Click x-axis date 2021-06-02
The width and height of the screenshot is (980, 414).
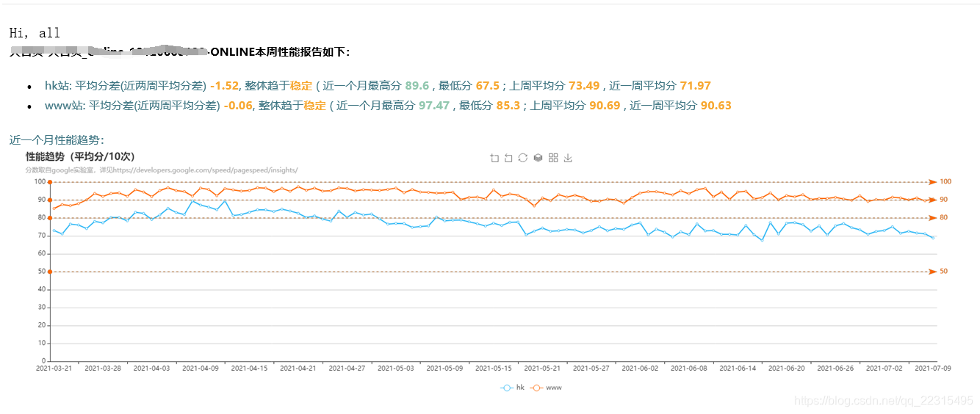click(x=639, y=368)
